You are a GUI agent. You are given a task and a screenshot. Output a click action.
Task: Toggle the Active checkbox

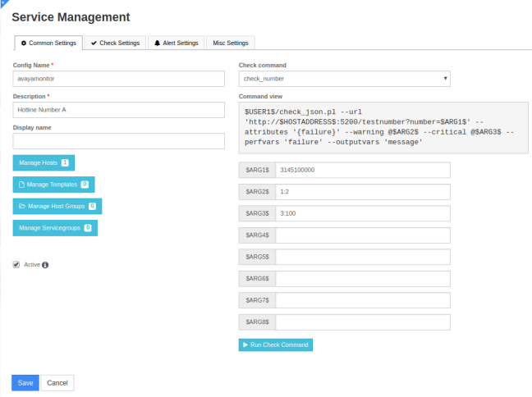[16, 264]
